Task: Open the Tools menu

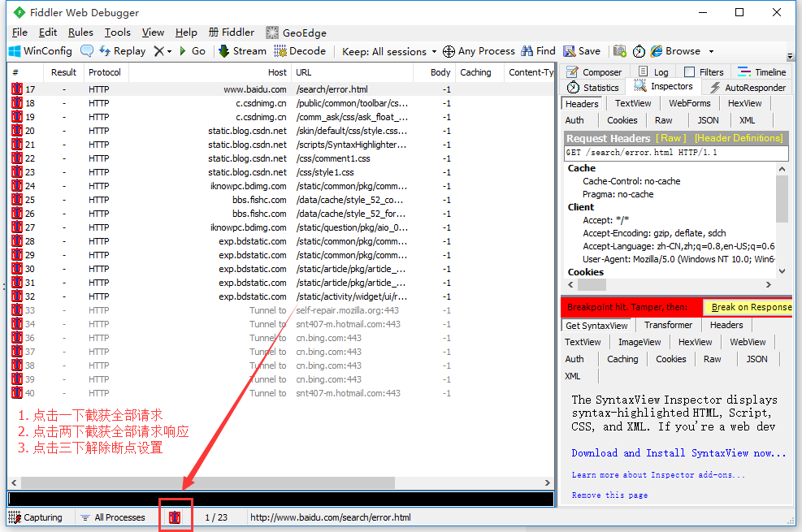Action: [x=117, y=32]
